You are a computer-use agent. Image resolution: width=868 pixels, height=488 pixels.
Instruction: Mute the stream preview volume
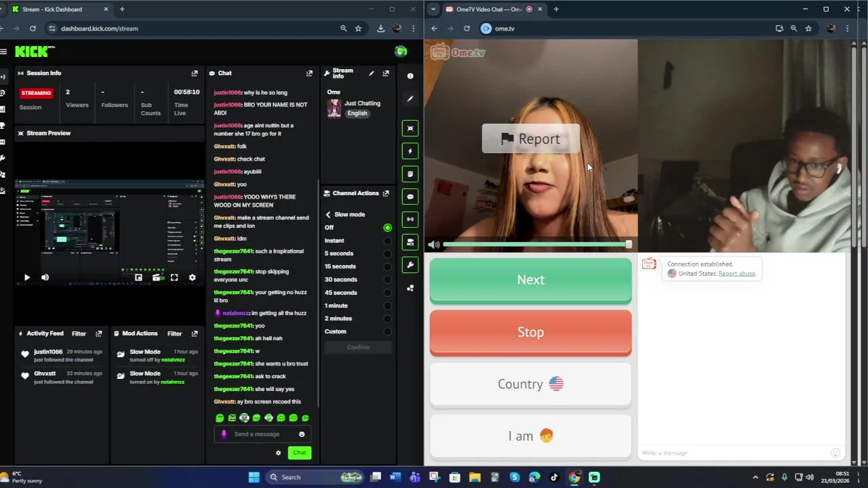(45, 277)
